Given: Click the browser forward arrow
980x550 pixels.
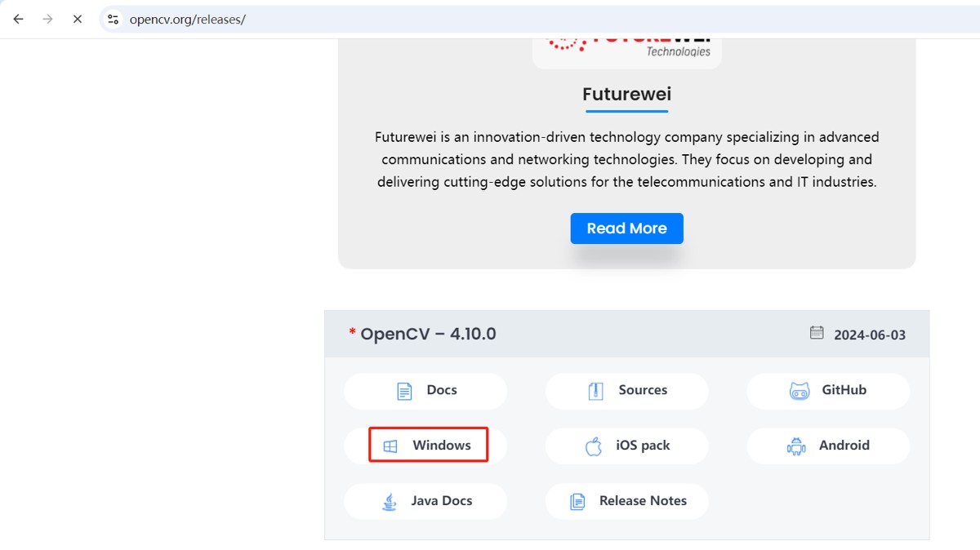Looking at the screenshot, I should [47, 19].
